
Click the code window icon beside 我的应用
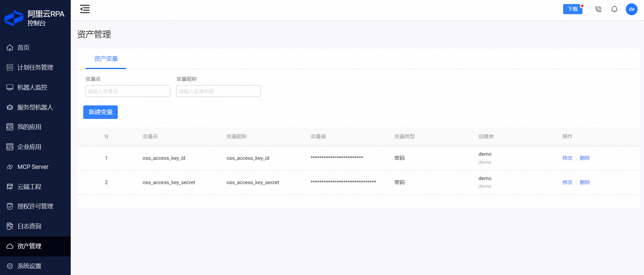[x=10, y=127]
